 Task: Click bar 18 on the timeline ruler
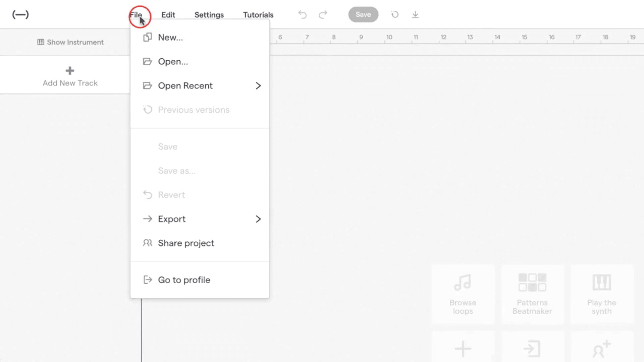[x=605, y=37]
